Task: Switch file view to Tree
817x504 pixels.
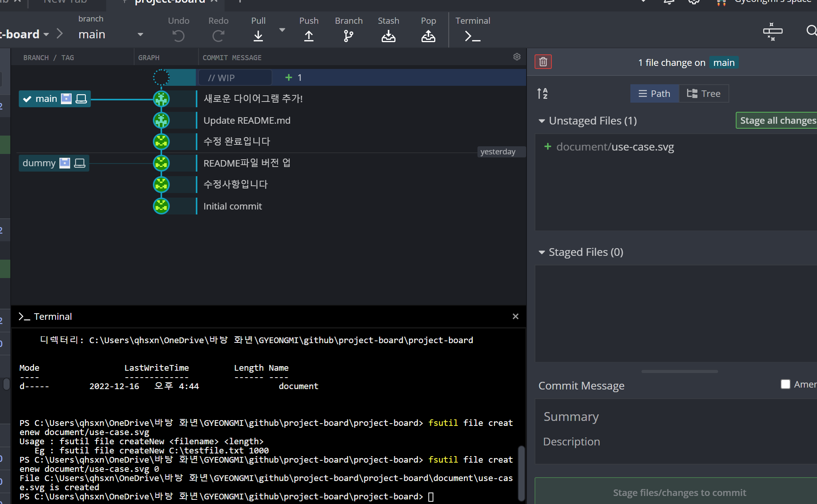Action: (704, 93)
